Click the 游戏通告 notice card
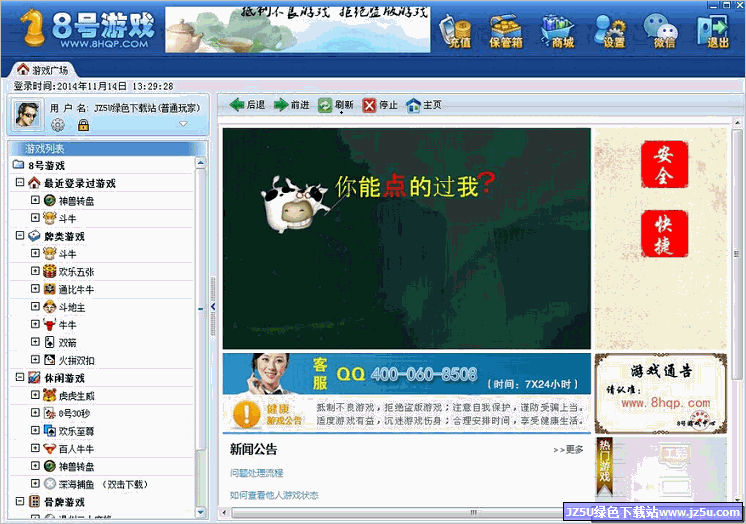The width and height of the screenshot is (746, 524). tap(661, 394)
